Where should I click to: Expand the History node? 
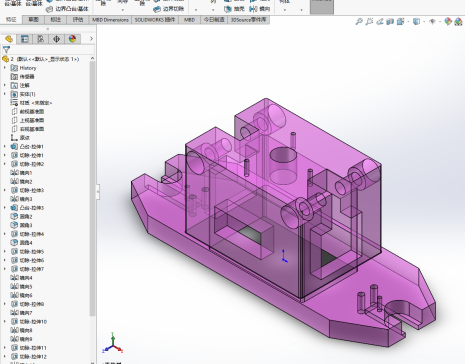coord(5,68)
